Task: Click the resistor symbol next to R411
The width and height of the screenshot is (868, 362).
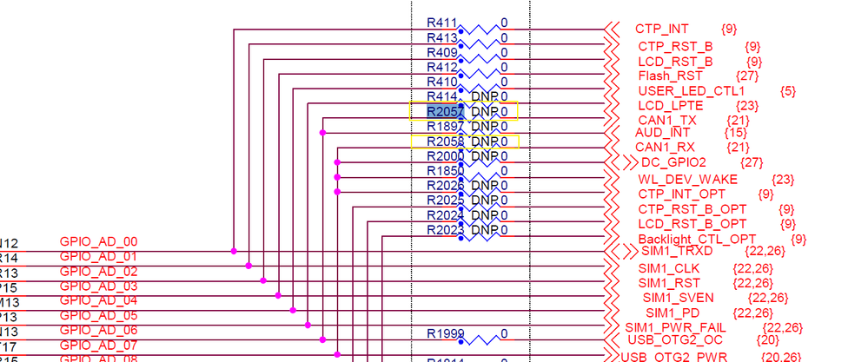Action: pyautogui.click(x=479, y=30)
